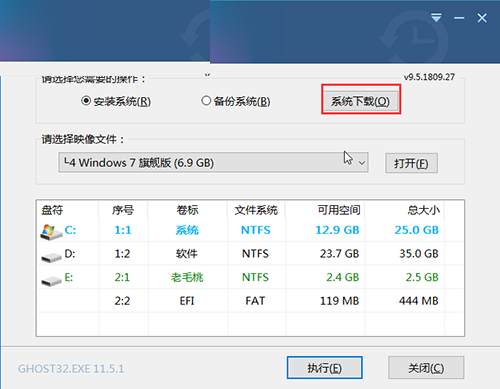Select the D: drive icon
Image resolution: width=500 pixels, height=389 pixels.
pyautogui.click(x=51, y=257)
